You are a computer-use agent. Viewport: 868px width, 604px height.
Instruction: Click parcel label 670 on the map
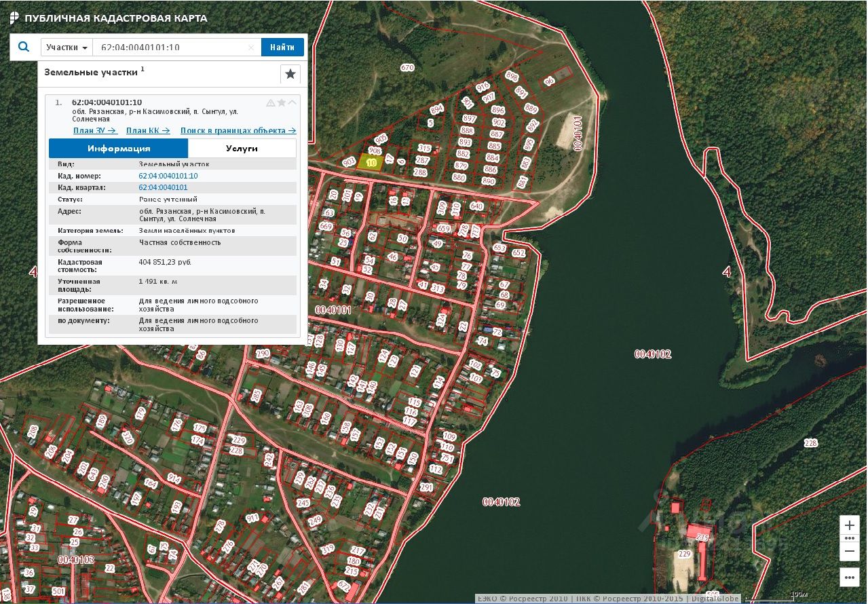pyautogui.click(x=407, y=68)
